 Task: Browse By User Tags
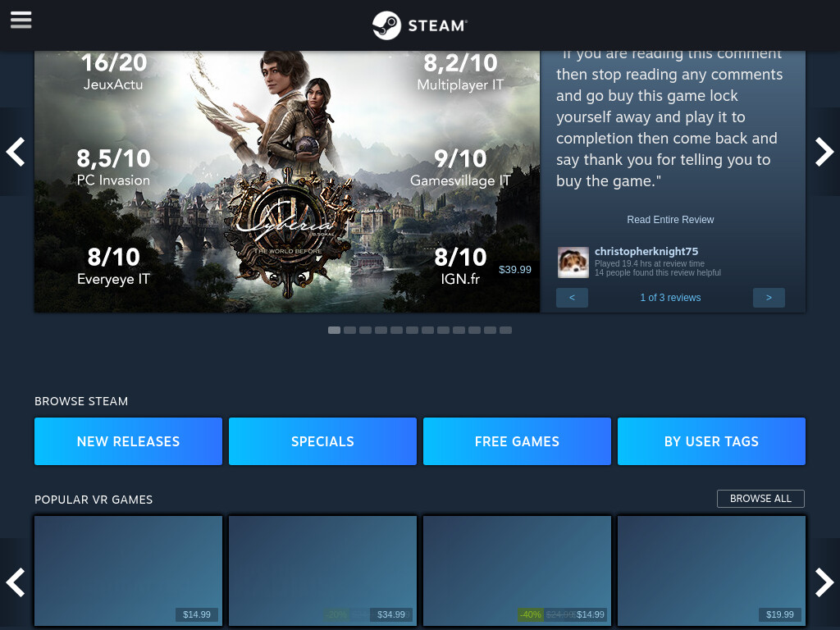[711, 441]
